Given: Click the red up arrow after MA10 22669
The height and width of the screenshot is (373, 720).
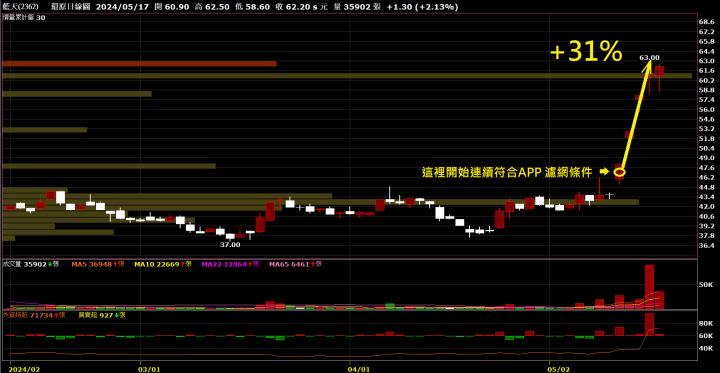Looking at the screenshot, I should 182,264.
